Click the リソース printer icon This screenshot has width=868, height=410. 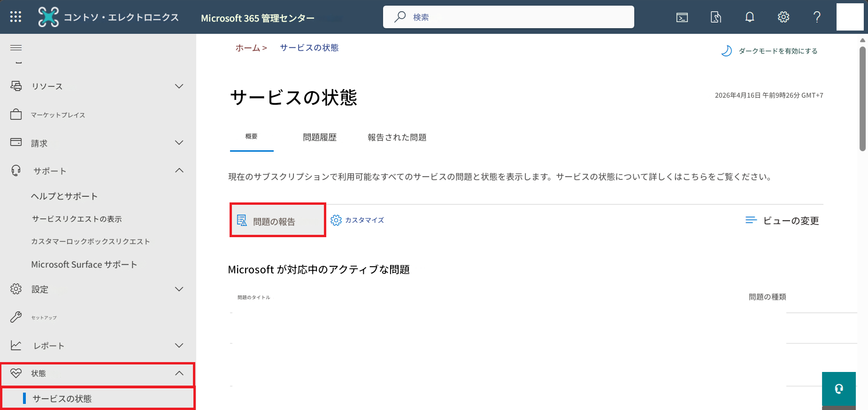(16, 86)
